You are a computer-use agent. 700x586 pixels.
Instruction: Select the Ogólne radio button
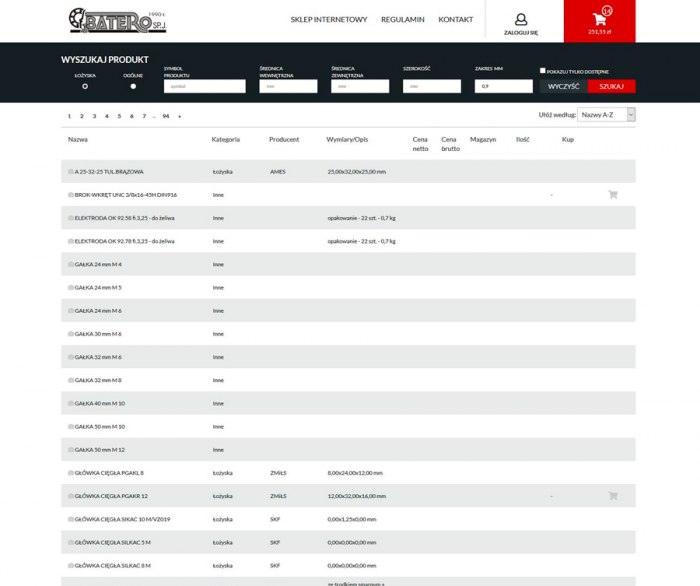coord(133,86)
